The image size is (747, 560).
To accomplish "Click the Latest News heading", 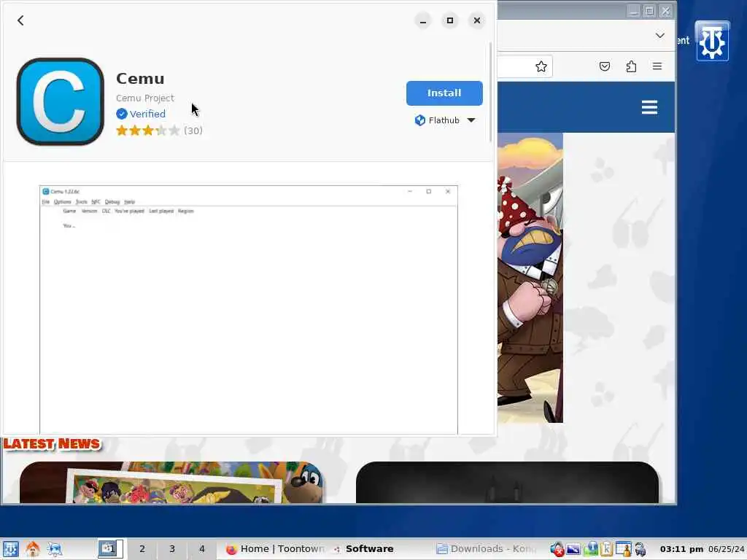I will (52, 444).
